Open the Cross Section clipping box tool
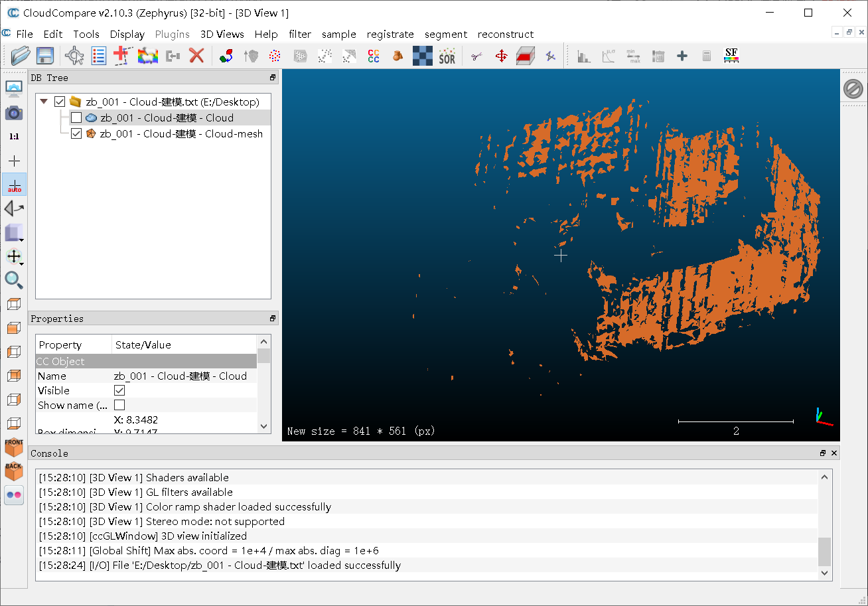 (526, 56)
